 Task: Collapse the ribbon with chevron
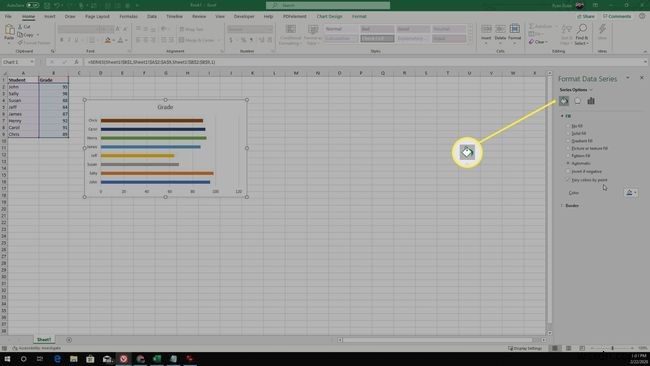click(x=645, y=51)
